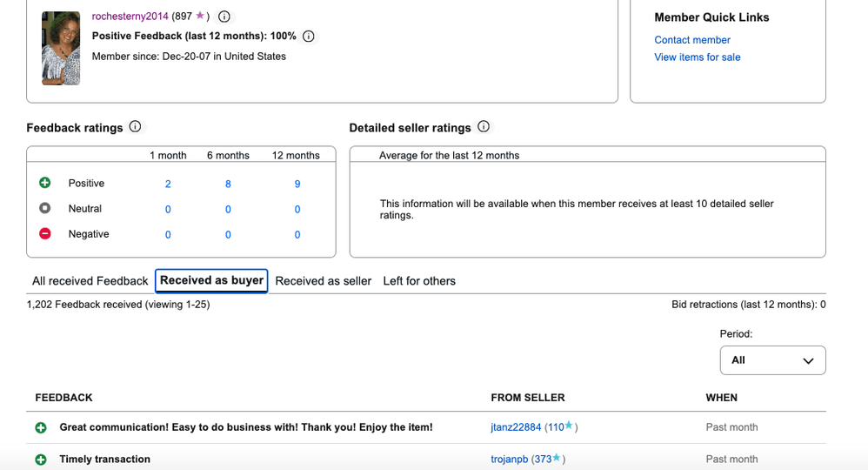The width and height of the screenshot is (868, 470).
Task: Open seller trojanpb profile link
Action: coord(510,460)
